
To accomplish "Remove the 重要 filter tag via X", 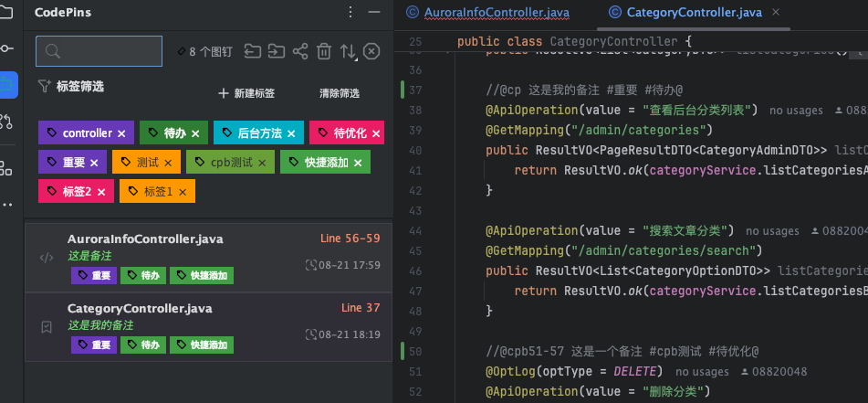I will [94, 163].
